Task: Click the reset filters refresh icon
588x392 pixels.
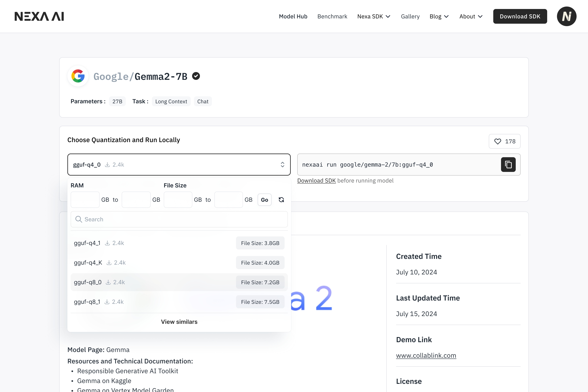Action: click(x=281, y=200)
